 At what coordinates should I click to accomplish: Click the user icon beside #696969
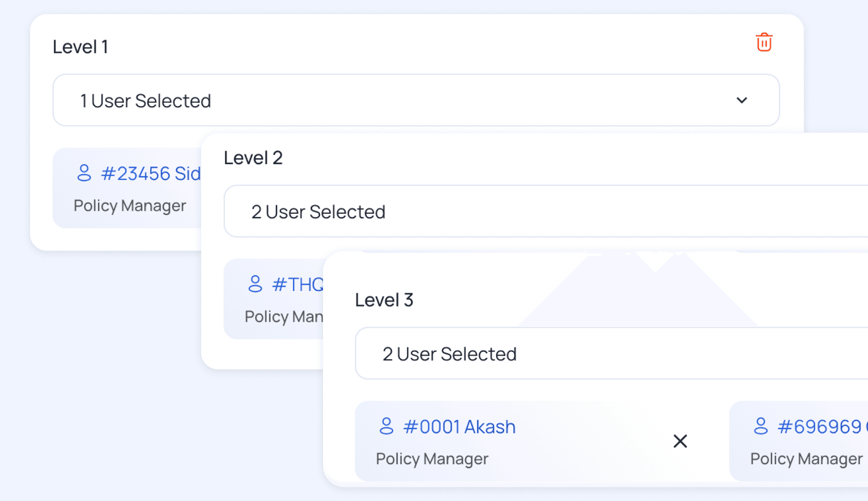click(x=761, y=426)
